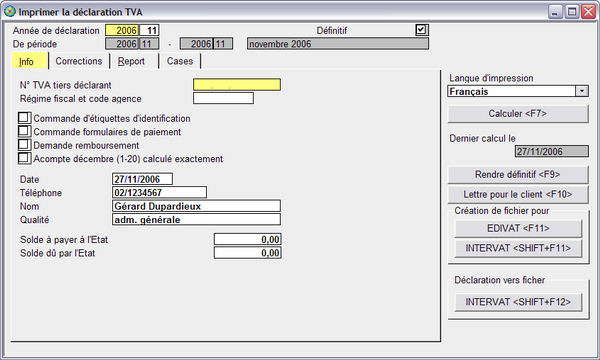The height and width of the screenshot is (360, 600).
Task: Close the Imprimer la déclaration TVA window
Action: pos(589,11)
